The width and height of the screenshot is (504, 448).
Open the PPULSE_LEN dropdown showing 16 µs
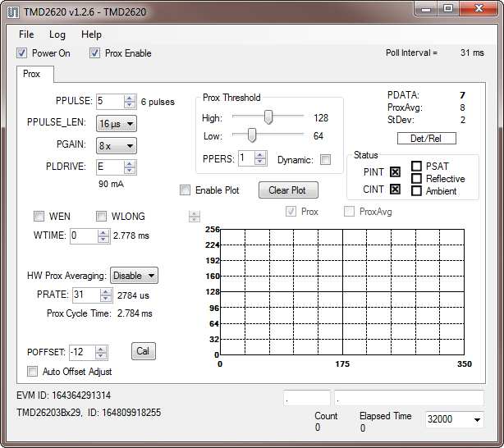tap(117, 124)
